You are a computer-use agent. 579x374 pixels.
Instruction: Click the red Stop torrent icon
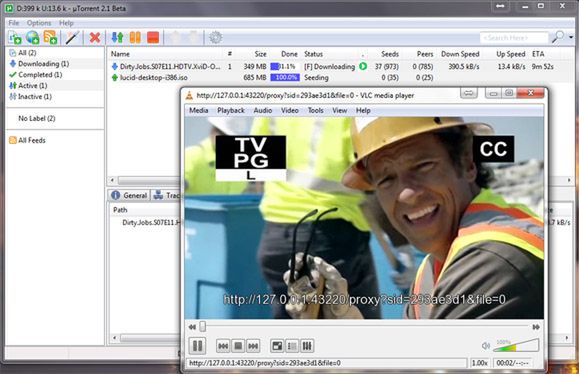pos(153,37)
